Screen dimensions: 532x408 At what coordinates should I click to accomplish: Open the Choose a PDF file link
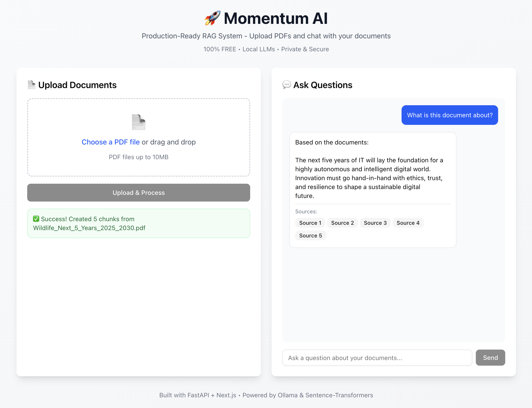[110, 142]
